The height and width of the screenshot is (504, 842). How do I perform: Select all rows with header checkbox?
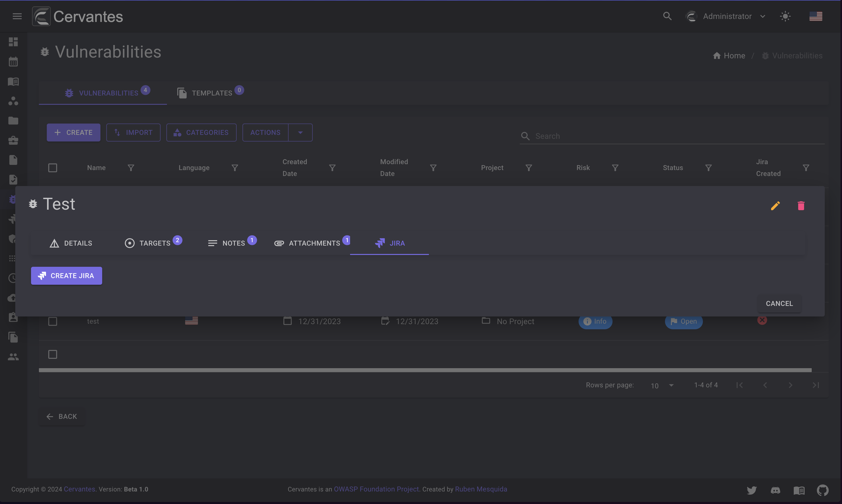click(x=53, y=168)
